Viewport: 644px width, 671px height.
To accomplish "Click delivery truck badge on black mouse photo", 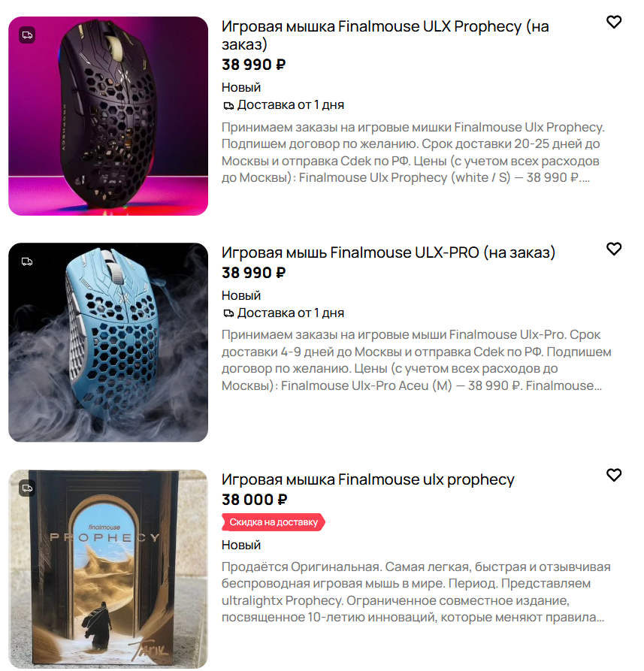I will 27,35.
